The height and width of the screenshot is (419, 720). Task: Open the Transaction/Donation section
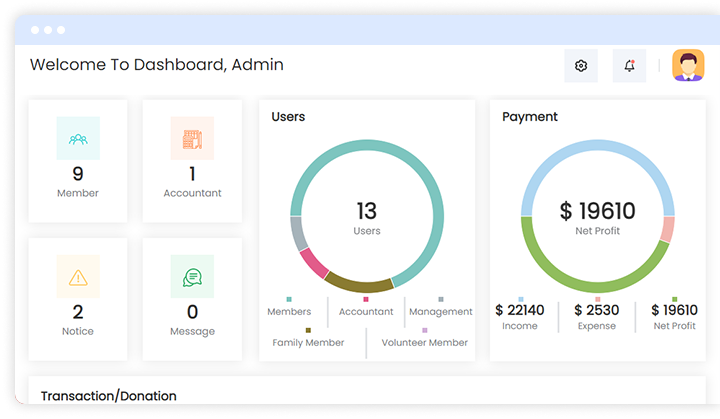tap(109, 396)
